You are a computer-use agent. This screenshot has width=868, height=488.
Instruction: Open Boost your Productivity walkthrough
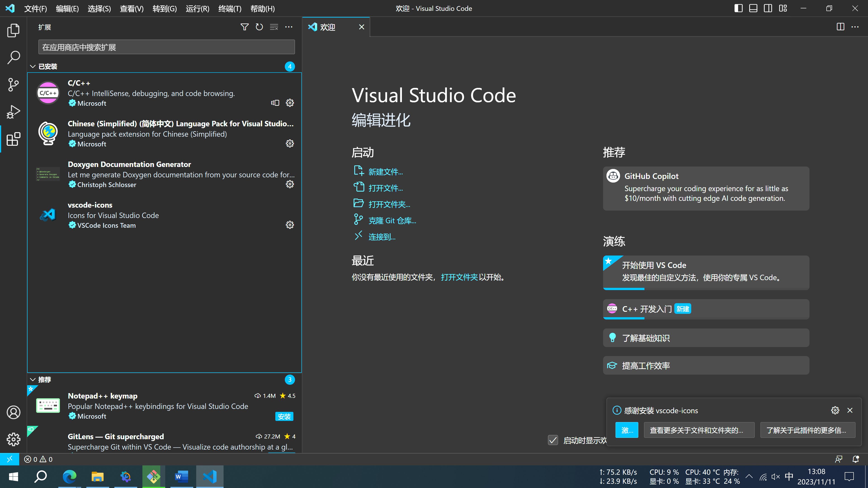(706, 365)
